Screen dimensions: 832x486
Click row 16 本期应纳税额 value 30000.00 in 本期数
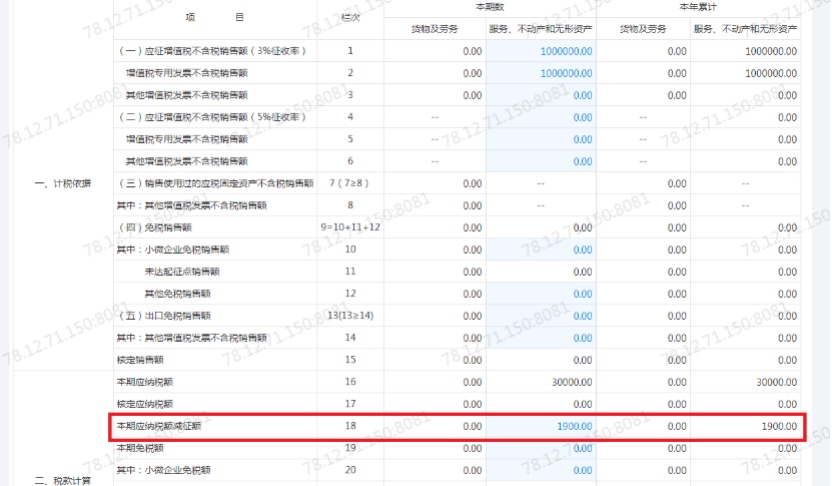(x=541, y=382)
